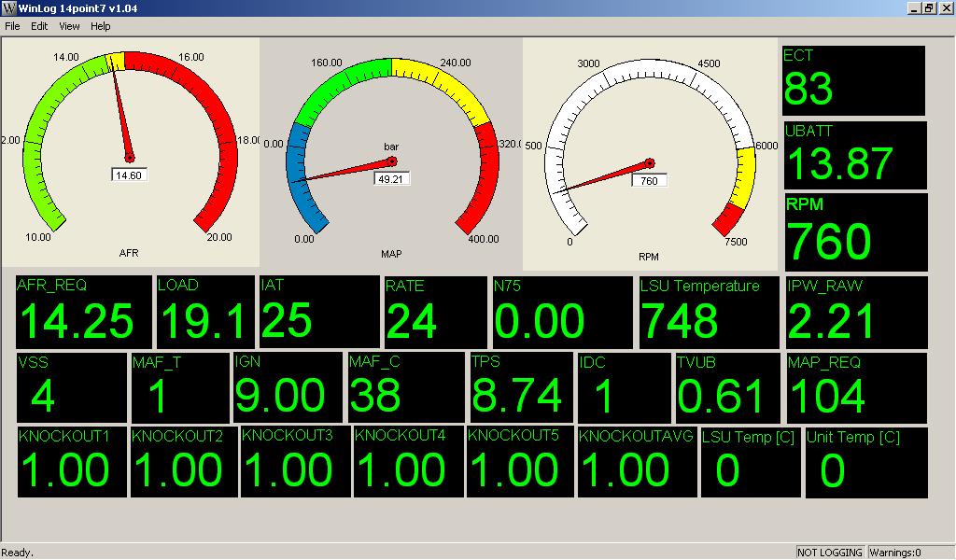Select the MAP gauge value box 49.21
Viewport: 956px width, 560px height.
pyautogui.click(x=392, y=178)
